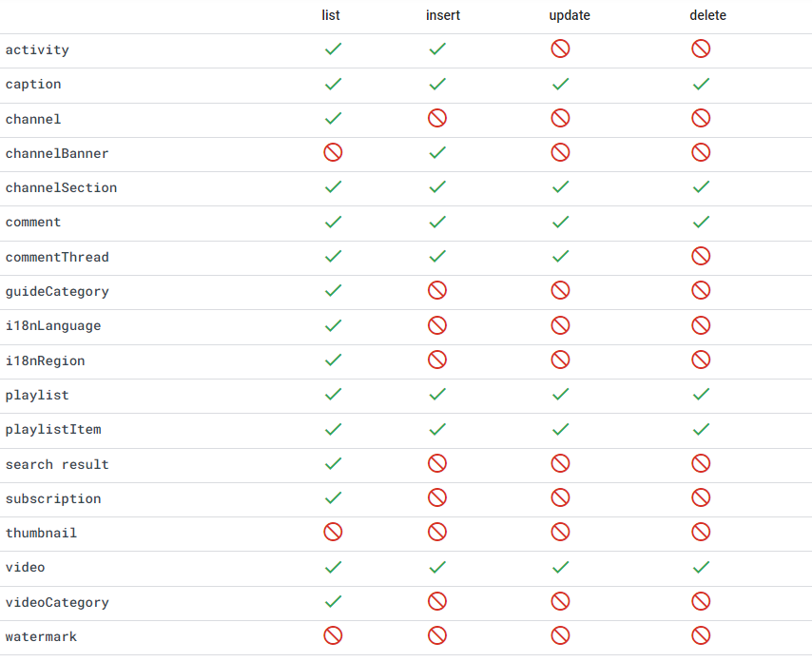
Task: Click the channelBanner list prohibited icon
Action: click(333, 152)
